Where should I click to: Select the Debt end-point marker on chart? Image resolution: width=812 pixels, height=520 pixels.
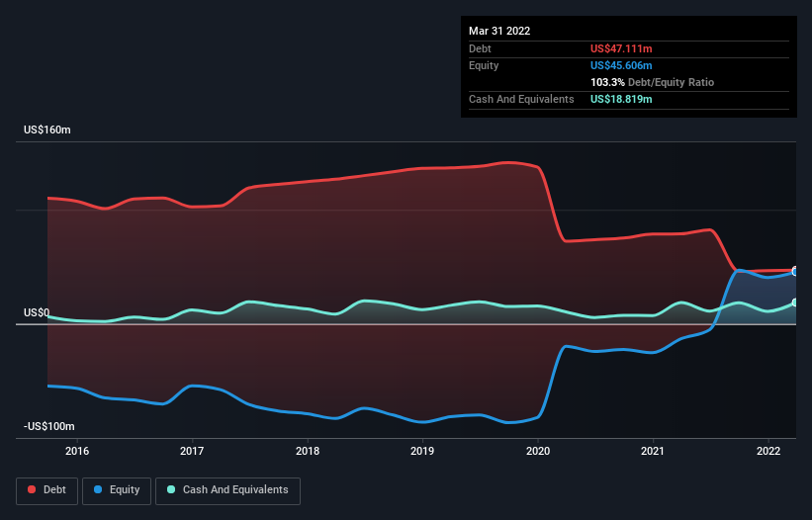coord(795,269)
